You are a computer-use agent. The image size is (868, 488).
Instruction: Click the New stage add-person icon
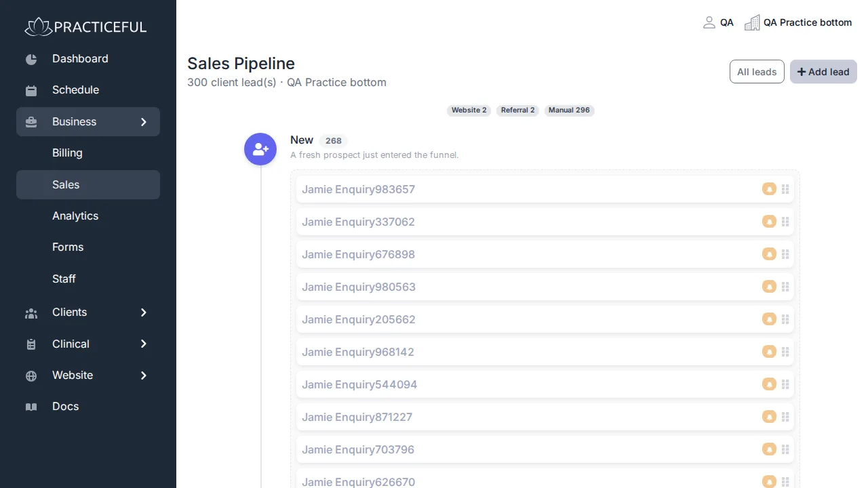coord(260,149)
